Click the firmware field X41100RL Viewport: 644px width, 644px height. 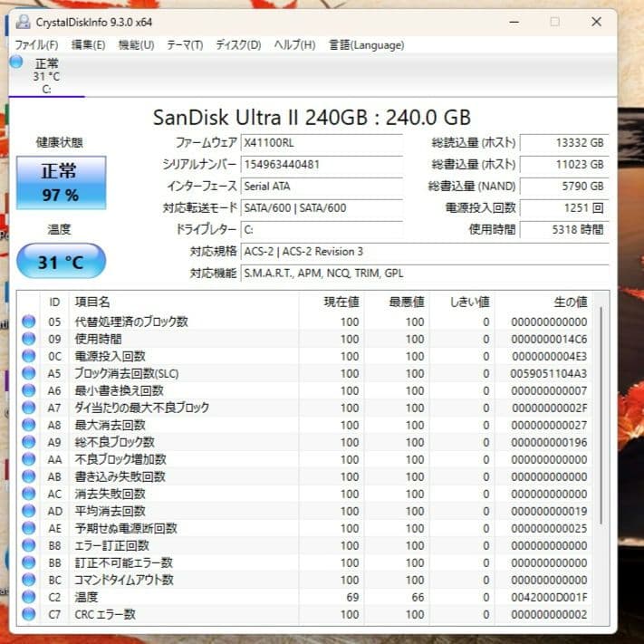[x=322, y=143]
